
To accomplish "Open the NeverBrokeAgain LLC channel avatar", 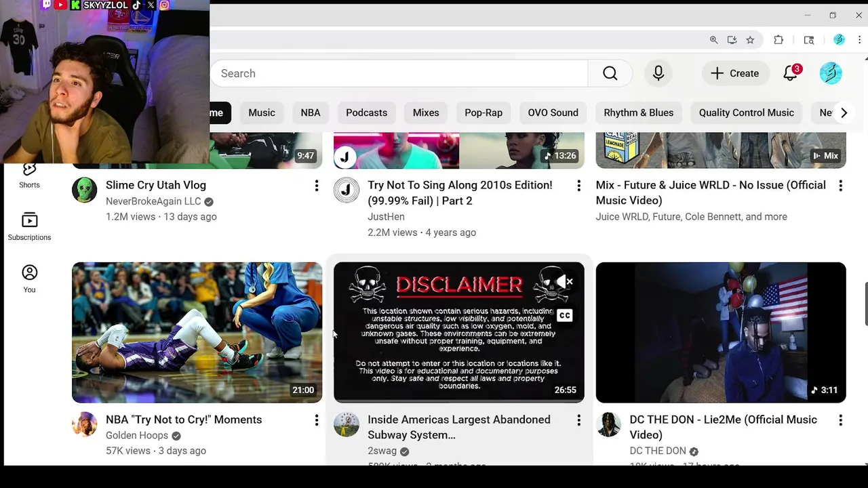I will pos(85,190).
